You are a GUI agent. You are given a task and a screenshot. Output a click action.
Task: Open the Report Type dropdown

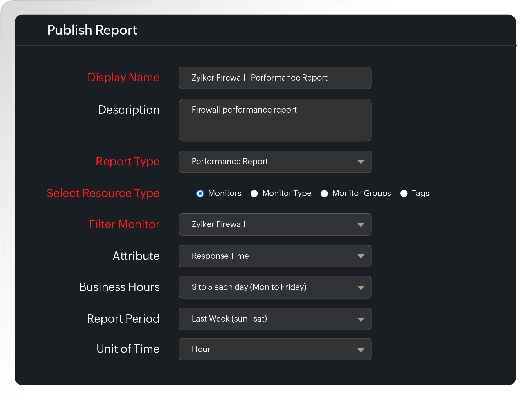pos(275,162)
